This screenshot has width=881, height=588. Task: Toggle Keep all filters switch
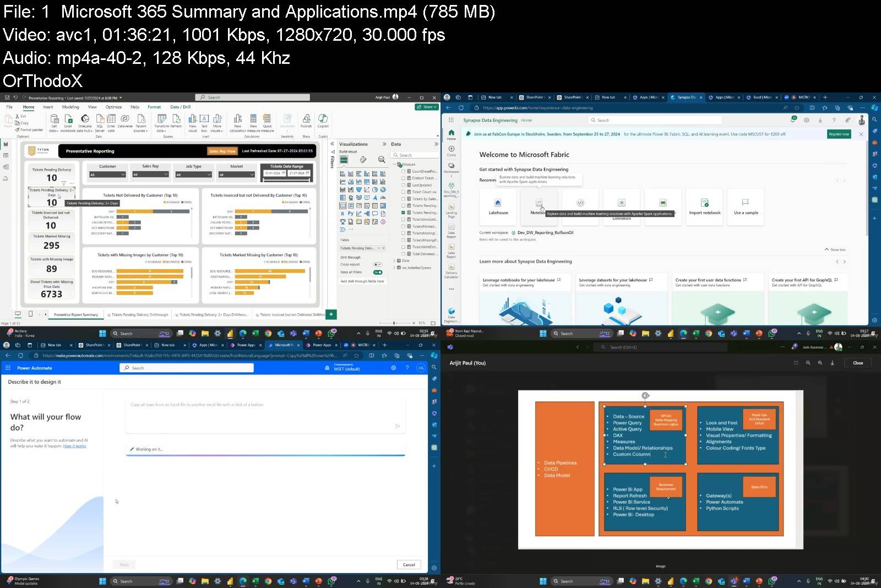378,272
